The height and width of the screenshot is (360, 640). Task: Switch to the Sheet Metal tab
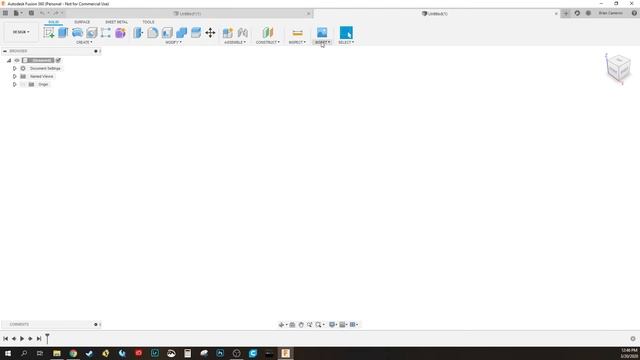(x=116, y=22)
